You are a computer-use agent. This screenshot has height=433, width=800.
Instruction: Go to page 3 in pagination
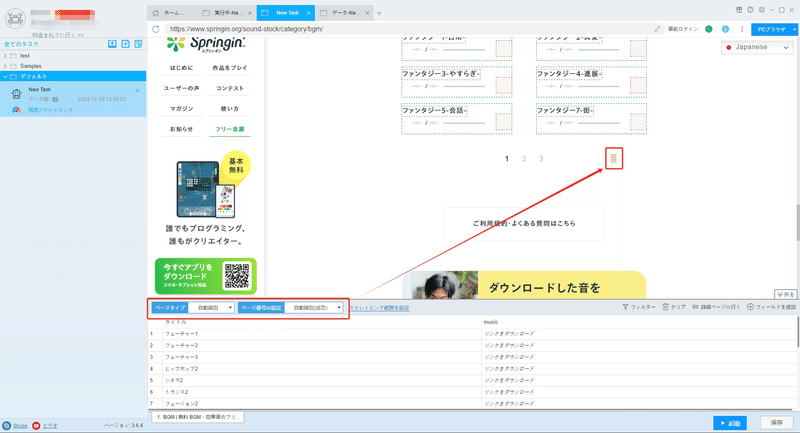click(541, 159)
